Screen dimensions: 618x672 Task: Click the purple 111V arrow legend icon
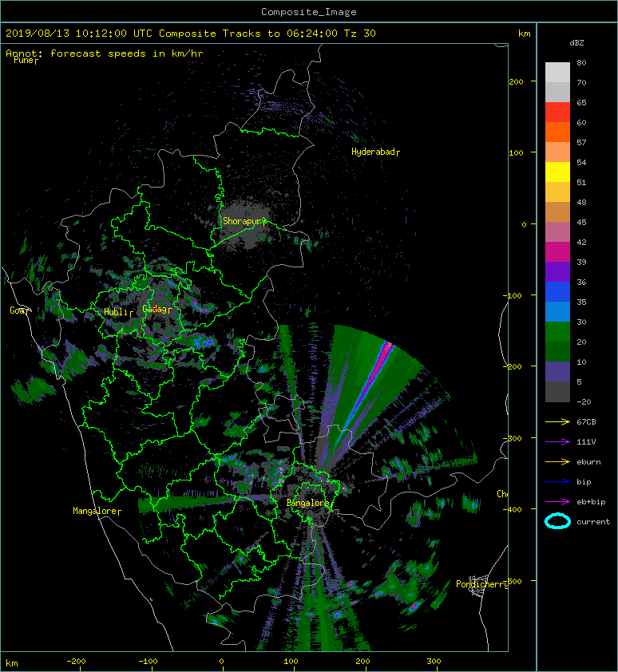(x=557, y=441)
